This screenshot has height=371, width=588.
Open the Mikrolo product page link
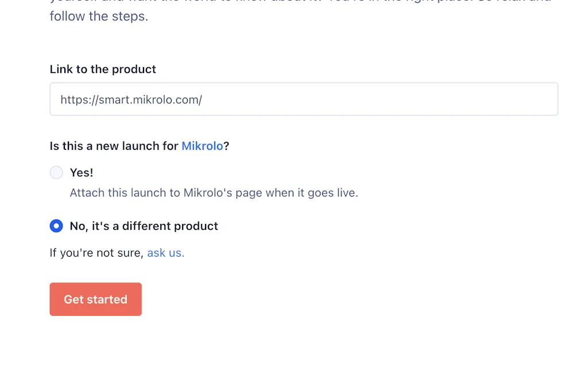click(x=202, y=146)
